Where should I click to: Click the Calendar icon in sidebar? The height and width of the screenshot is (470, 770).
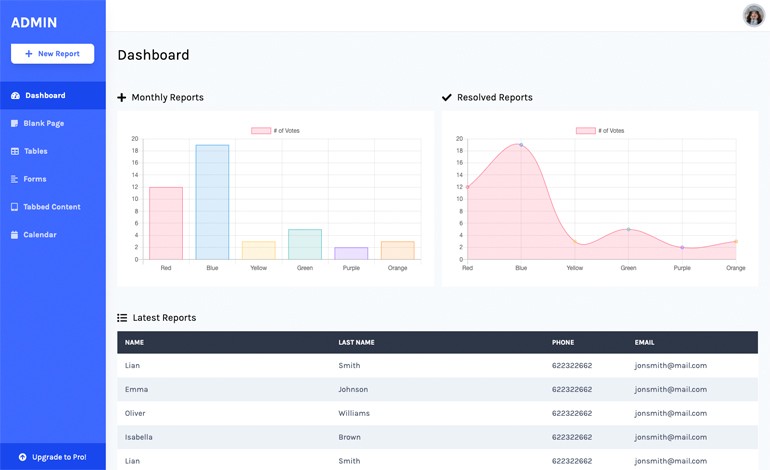(14, 235)
